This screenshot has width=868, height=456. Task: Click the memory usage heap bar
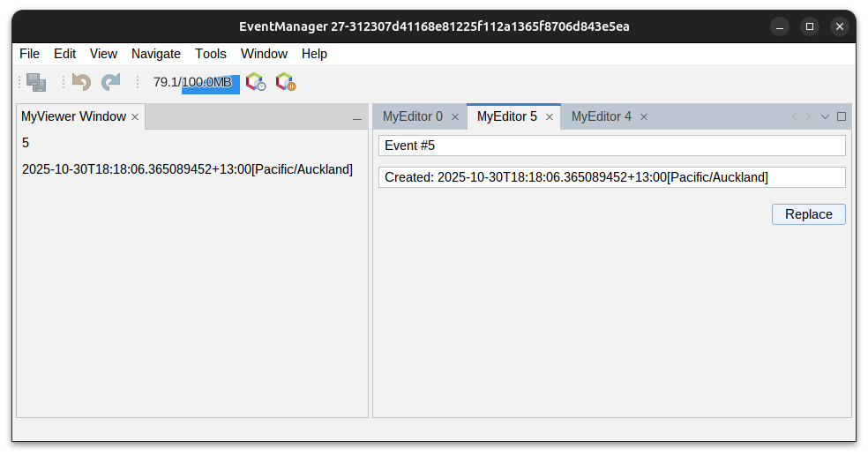(210, 83)
